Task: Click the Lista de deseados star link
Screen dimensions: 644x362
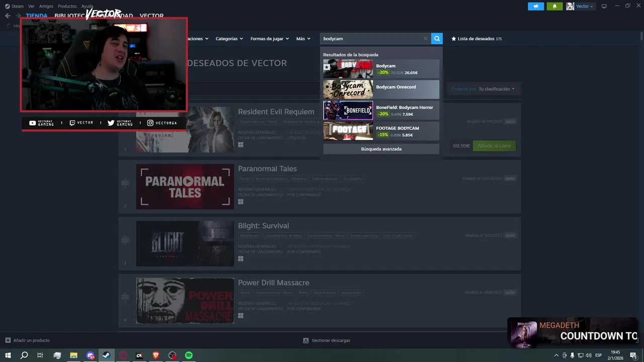Action: (x=476, y=39)
